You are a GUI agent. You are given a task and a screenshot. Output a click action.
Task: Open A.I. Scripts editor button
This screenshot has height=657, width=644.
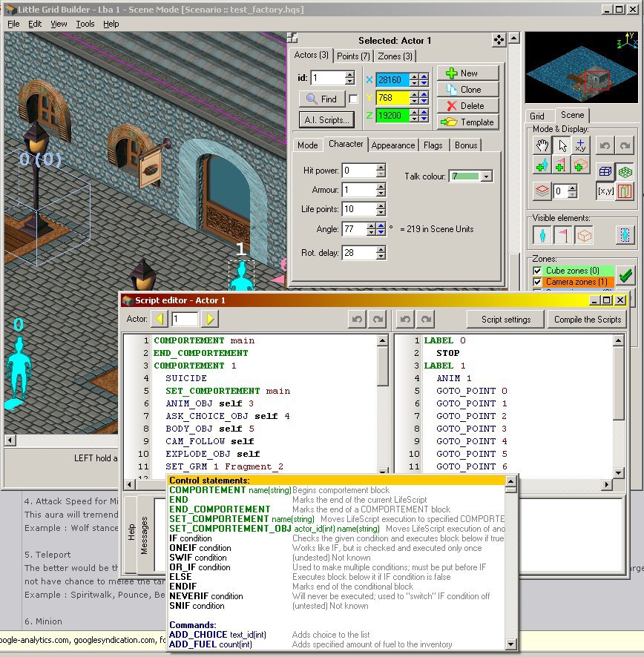[x=326, y=120]
